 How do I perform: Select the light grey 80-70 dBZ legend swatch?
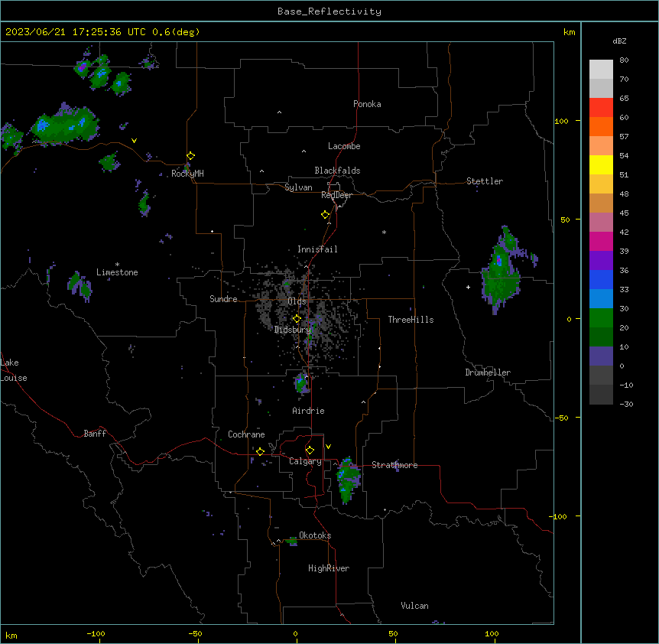pyautogui.click(x=601, y=70)
